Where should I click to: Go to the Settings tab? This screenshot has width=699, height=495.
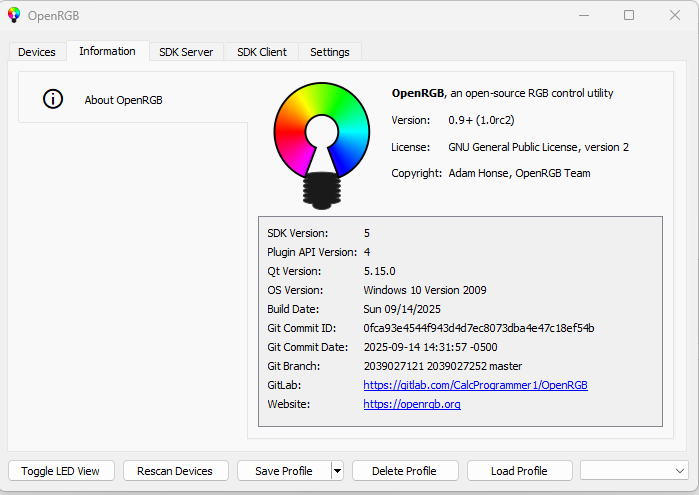[x=330, y=52]
